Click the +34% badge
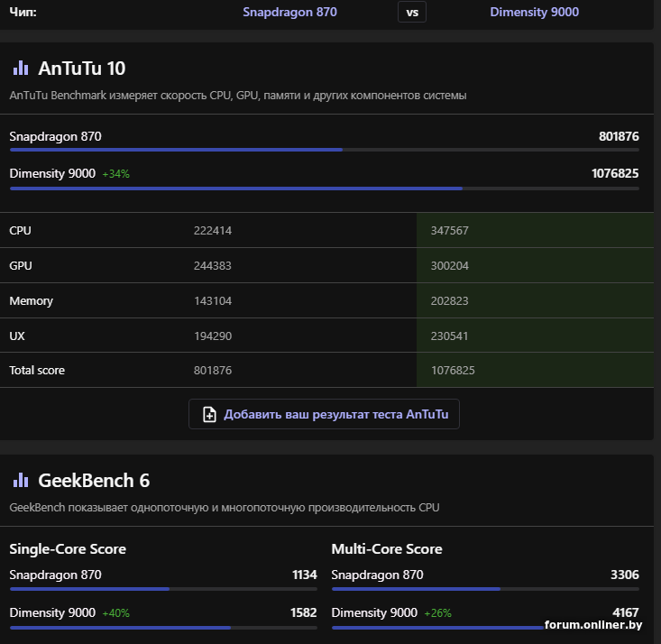 click(x=116, y=174)
